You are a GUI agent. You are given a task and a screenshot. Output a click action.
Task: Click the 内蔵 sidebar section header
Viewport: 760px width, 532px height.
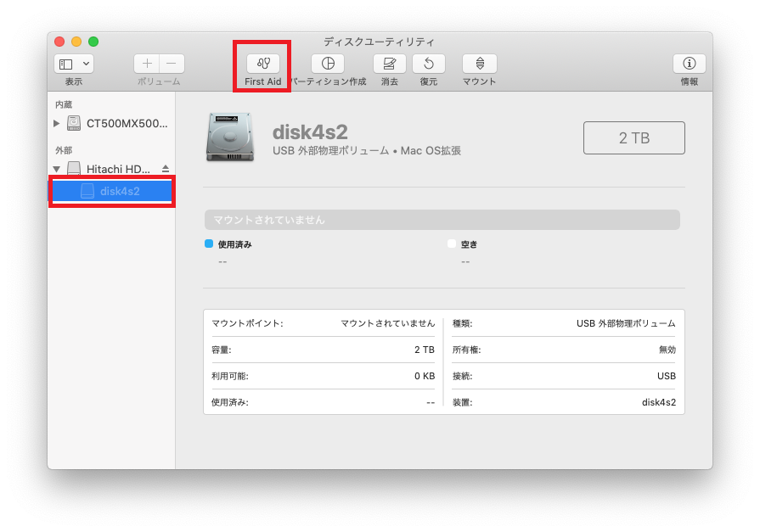tap(64, 104)
